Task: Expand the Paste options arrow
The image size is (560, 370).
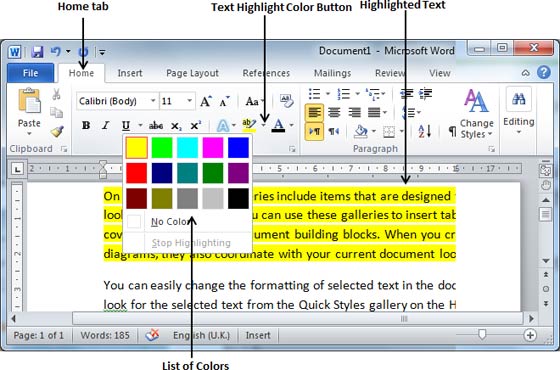Action: click(29, 134)
